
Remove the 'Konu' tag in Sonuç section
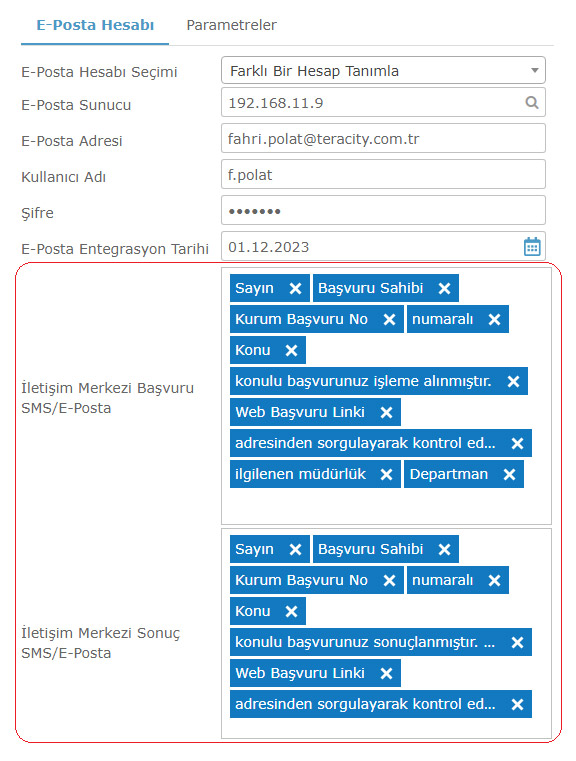click(291, 612)
